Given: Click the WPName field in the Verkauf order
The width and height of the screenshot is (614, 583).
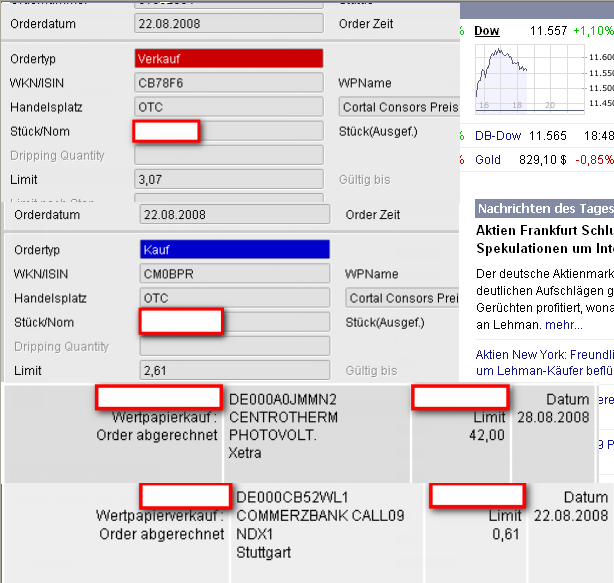Looking at the screenshot, I should point(399,107).
